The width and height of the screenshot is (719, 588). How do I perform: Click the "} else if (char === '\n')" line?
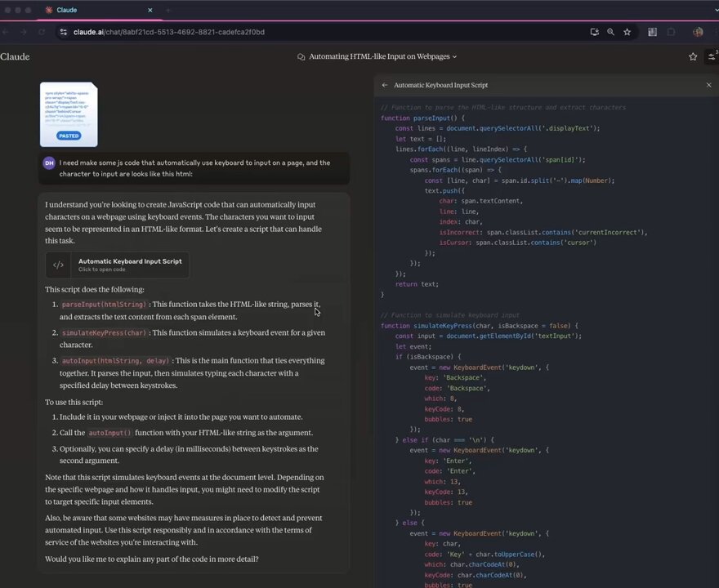[444, 440]
